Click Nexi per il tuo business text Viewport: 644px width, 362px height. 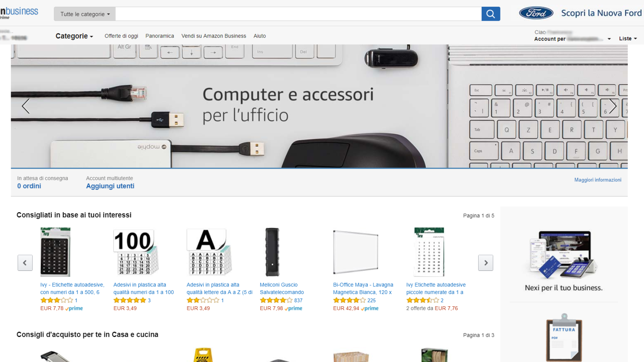click(x=563, y=288)
